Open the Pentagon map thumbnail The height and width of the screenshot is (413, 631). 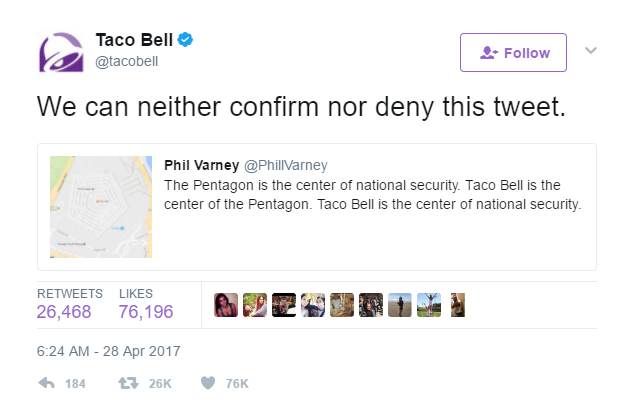pyautogui.click(x=101, y=207)
